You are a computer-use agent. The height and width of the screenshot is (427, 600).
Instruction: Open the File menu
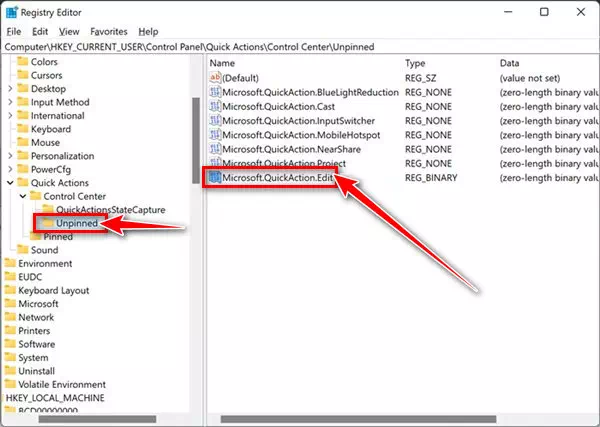[14, 32]
